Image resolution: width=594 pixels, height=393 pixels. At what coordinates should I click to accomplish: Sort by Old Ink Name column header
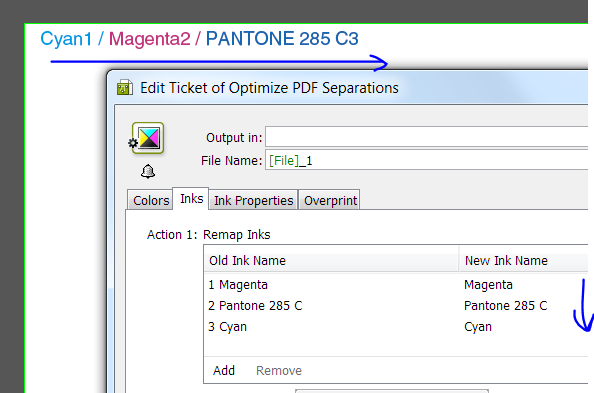click(331, 260)
